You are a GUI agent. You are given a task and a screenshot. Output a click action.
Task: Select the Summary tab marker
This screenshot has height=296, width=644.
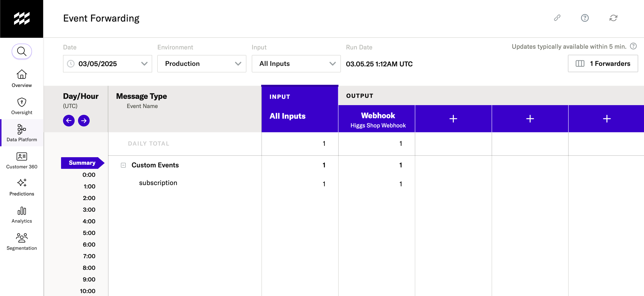point(82,163)
